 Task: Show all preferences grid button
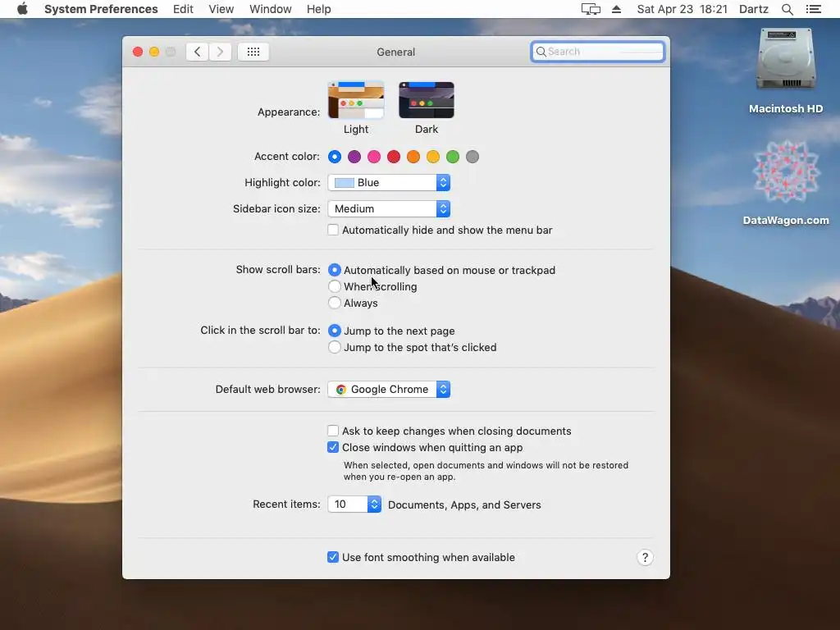[253, 52]
